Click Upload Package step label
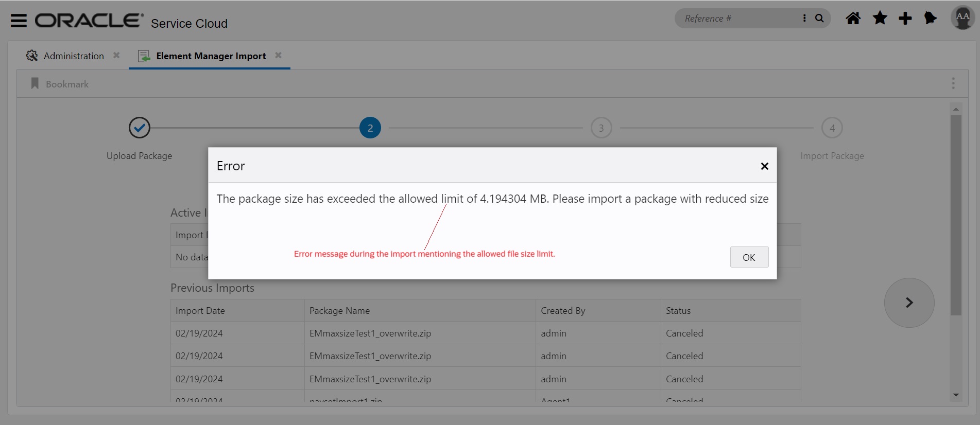980x425 pixels. (140, 156)
